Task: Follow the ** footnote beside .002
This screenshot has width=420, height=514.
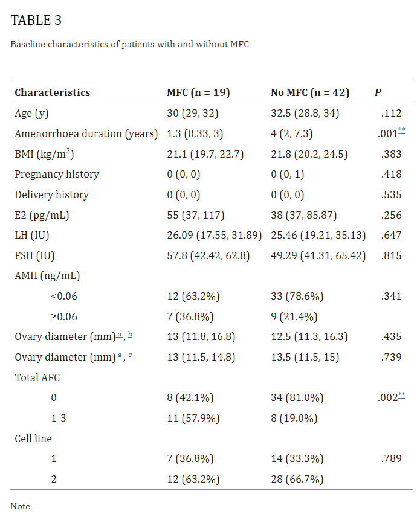Action: [x=401, y=395]
